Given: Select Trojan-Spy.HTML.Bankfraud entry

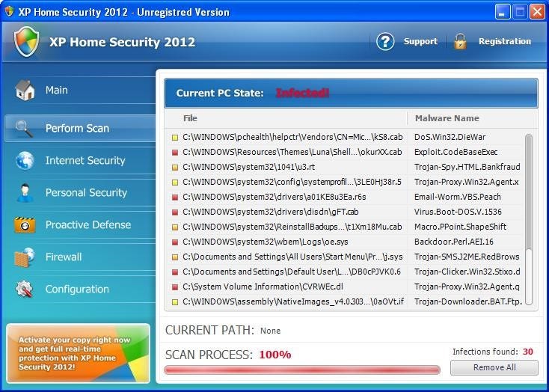Looking at the screenshot, I should 467,167.
